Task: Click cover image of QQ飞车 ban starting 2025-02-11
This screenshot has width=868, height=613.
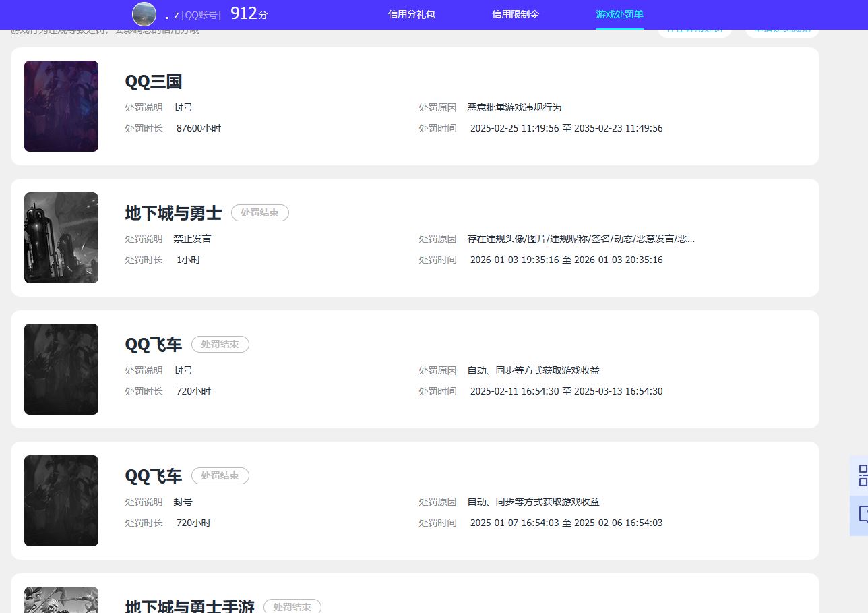Action: click(61, 369)
